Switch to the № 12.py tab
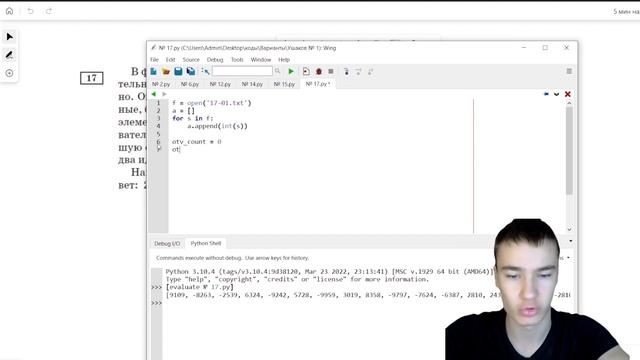 [220, 84]
